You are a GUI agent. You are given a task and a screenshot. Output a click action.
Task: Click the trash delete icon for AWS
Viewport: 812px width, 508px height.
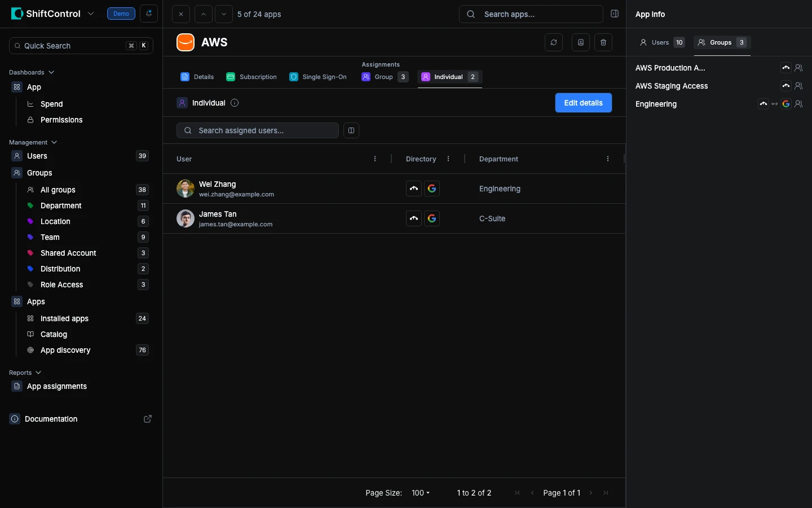[603, 42]
